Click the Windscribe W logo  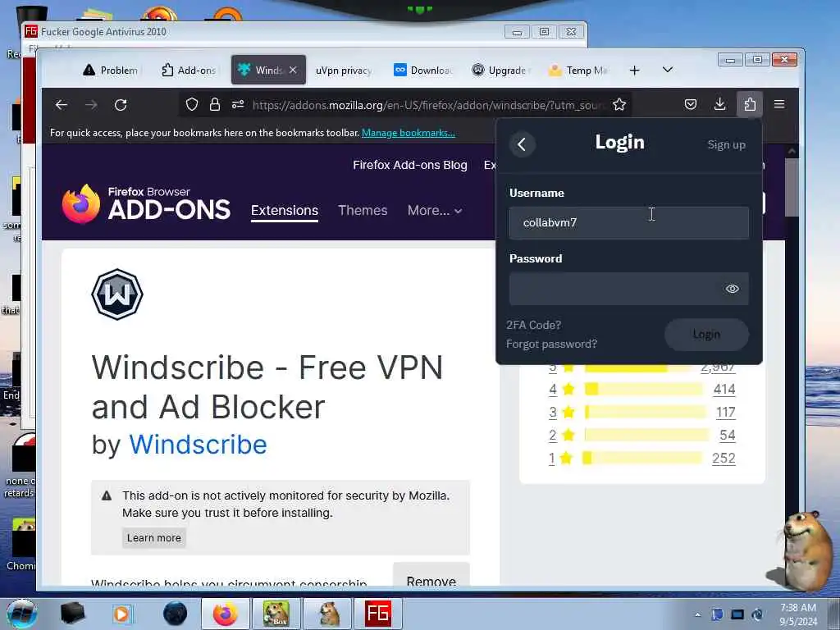(117, 294)
